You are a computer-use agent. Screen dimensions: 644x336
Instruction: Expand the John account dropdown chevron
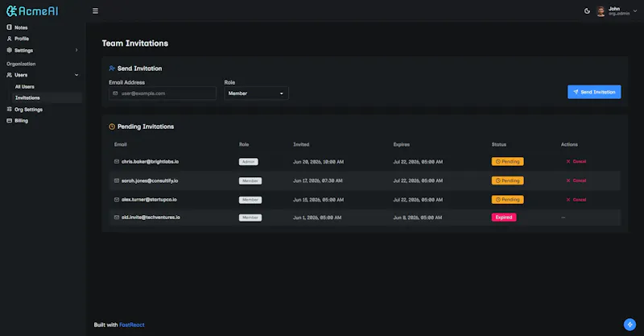635,11
